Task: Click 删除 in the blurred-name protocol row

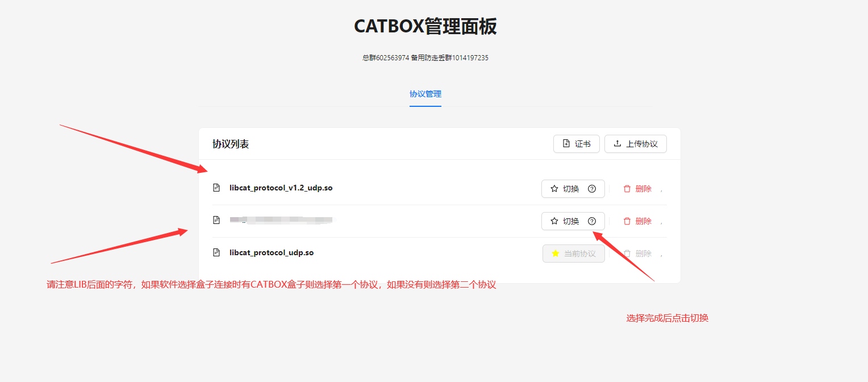Action: click(637, 221)
